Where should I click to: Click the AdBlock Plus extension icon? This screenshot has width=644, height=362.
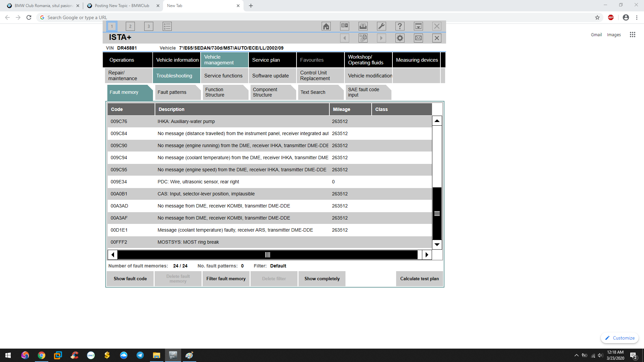pyautogui.click(x=611, y=17)
